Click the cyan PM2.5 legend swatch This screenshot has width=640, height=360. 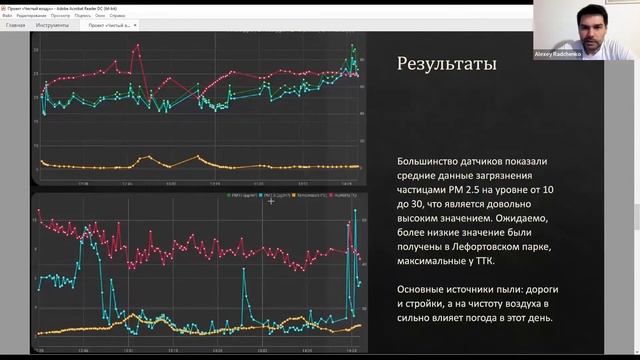[x=261, y=196]
